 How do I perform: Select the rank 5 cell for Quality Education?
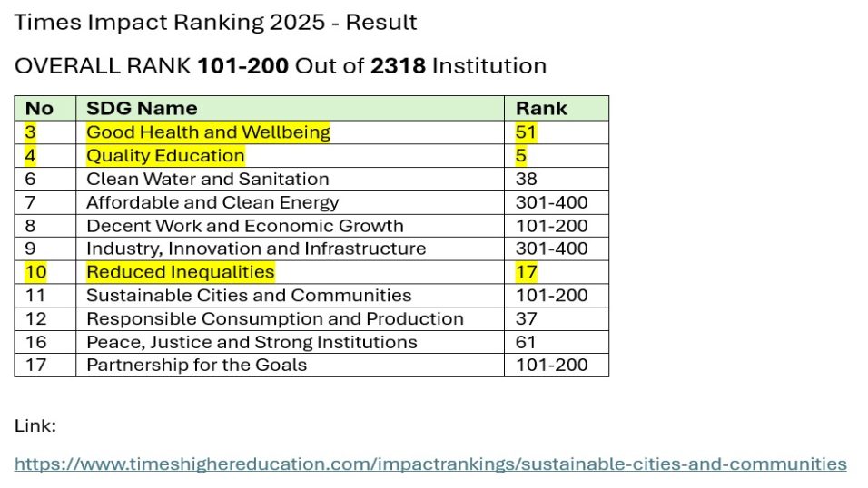557,156
